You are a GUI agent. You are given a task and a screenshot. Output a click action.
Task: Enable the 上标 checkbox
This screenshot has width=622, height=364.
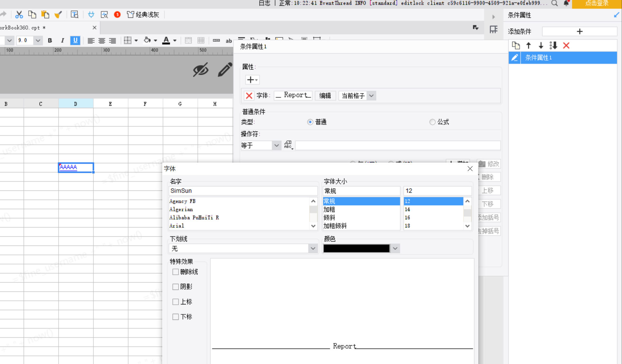point(176,302)
